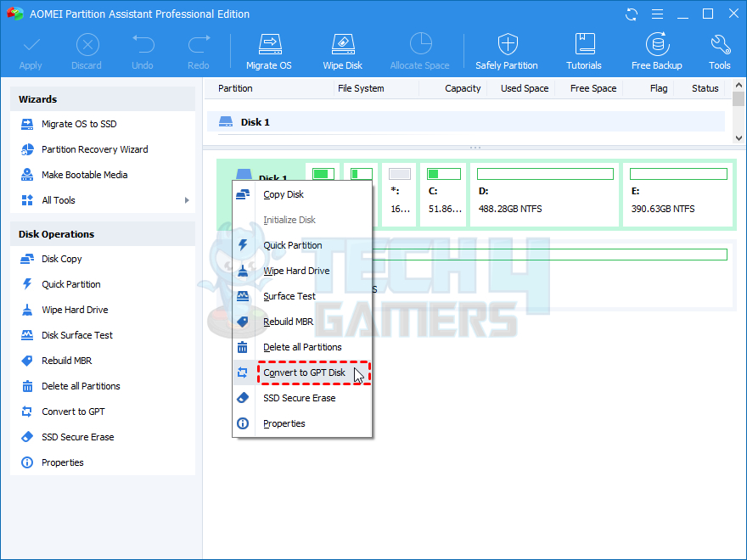Open Partition Recovery Wizard in the sidebar
Viewport: 747px width, 560px height.
[x=103, y=149]
